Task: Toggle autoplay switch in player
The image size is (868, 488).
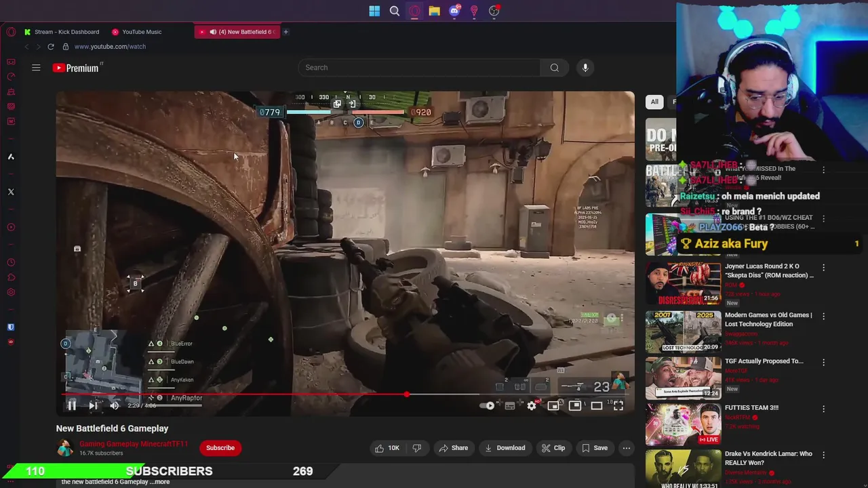Action: 487,405
